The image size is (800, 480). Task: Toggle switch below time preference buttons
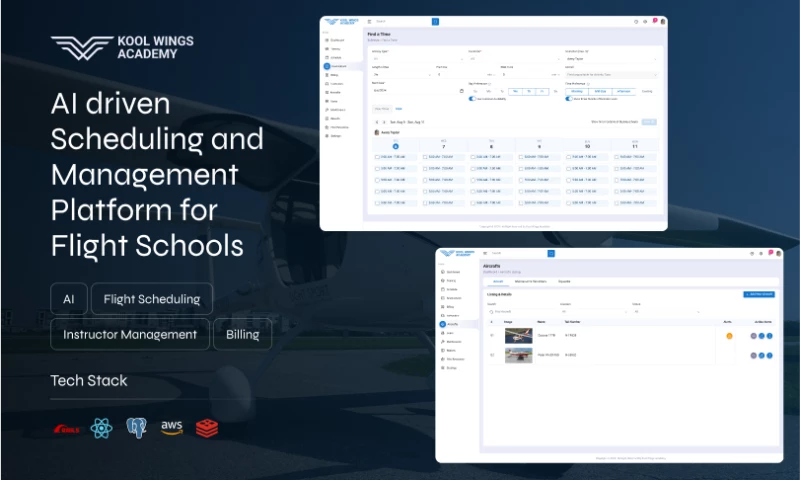point(568,98)
